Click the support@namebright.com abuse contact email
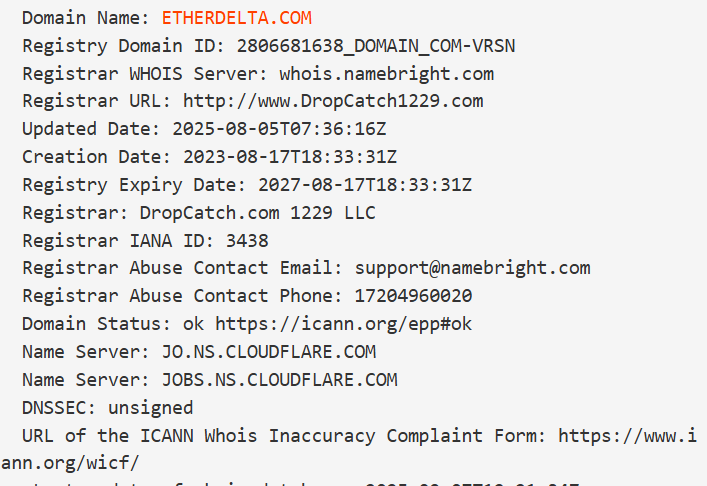707x486 pixels. point(472,268)
